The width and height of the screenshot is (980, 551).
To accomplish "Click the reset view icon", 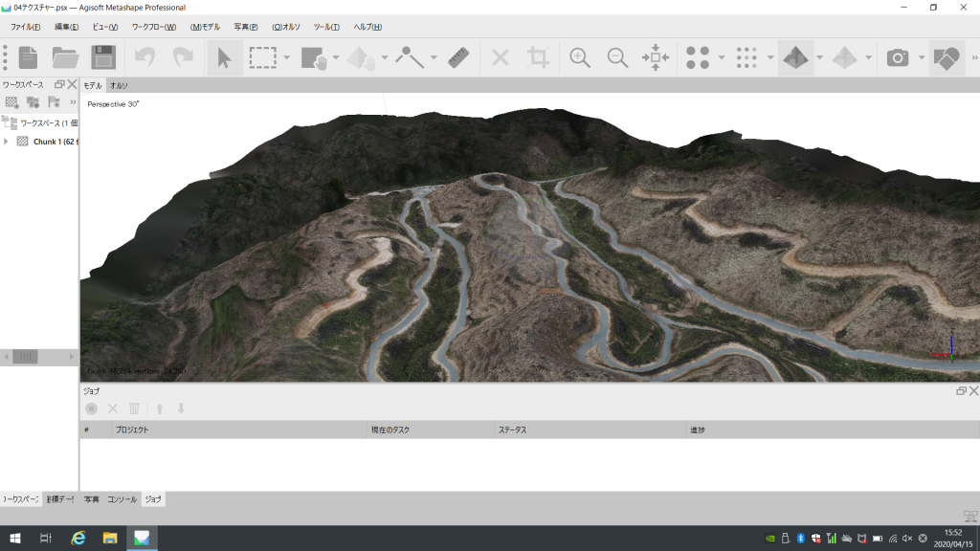I will (x=656, y=58).
